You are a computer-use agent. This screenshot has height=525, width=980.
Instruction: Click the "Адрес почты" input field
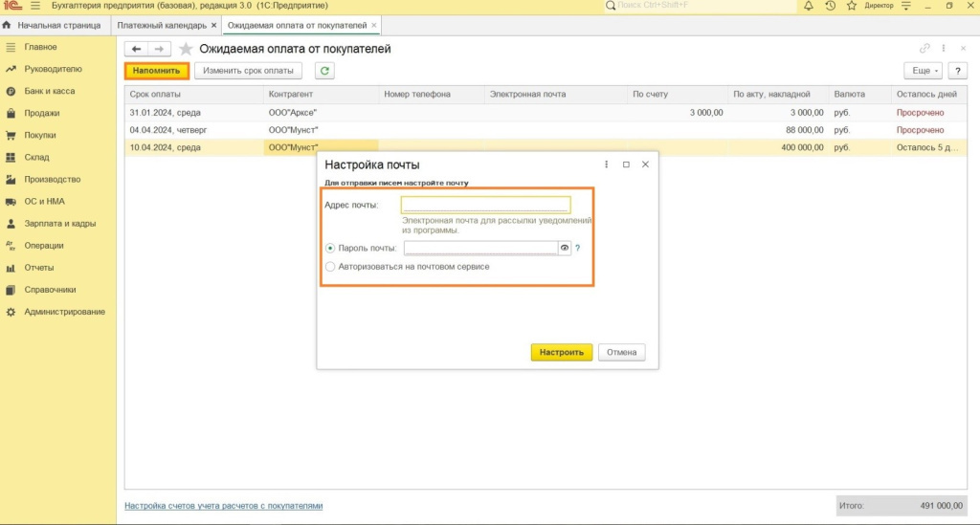(485, 205)
